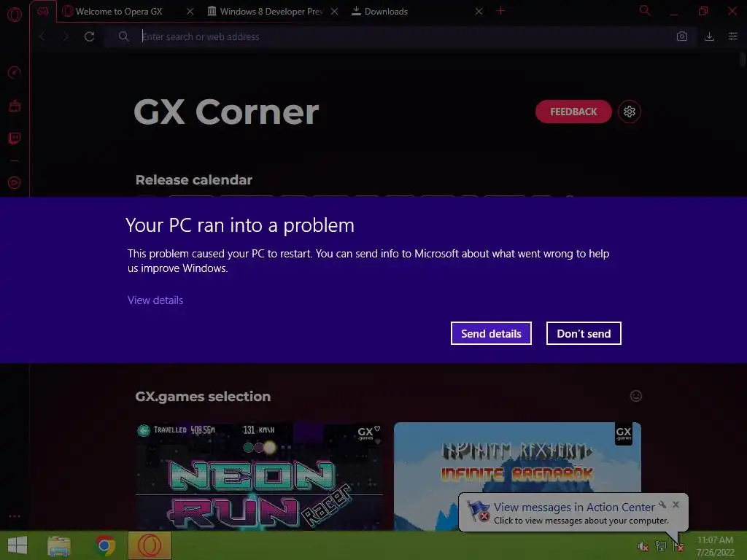Launch Chrome from the taskbar

(105, 545)
